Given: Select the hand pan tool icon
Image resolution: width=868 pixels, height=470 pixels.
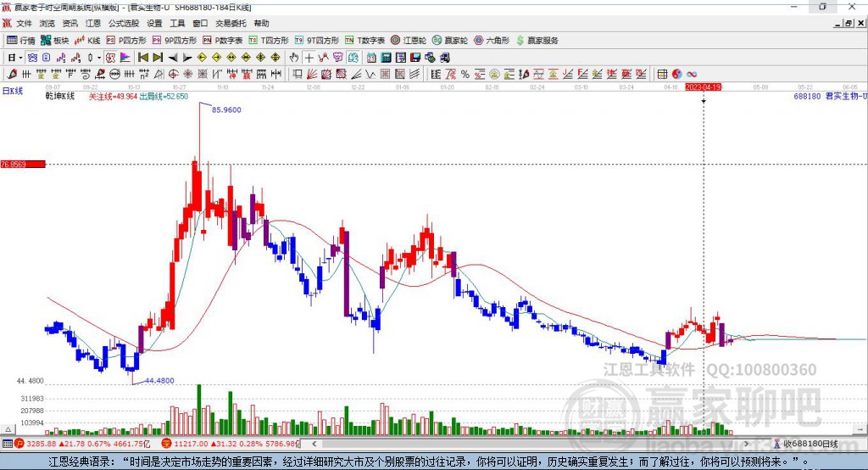Looking at the screenshot, I should tap(294, 58).
